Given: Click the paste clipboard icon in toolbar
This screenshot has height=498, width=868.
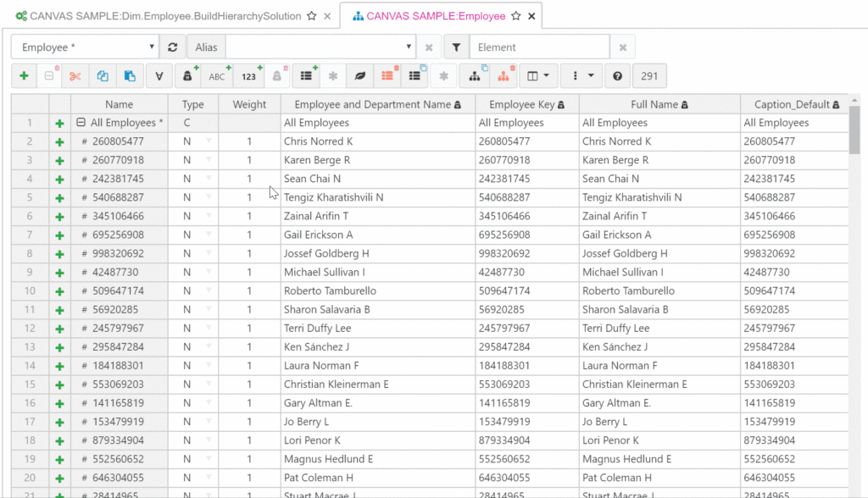Looking at the screenshot, I should pyautogui.click(x=130, y=76).
